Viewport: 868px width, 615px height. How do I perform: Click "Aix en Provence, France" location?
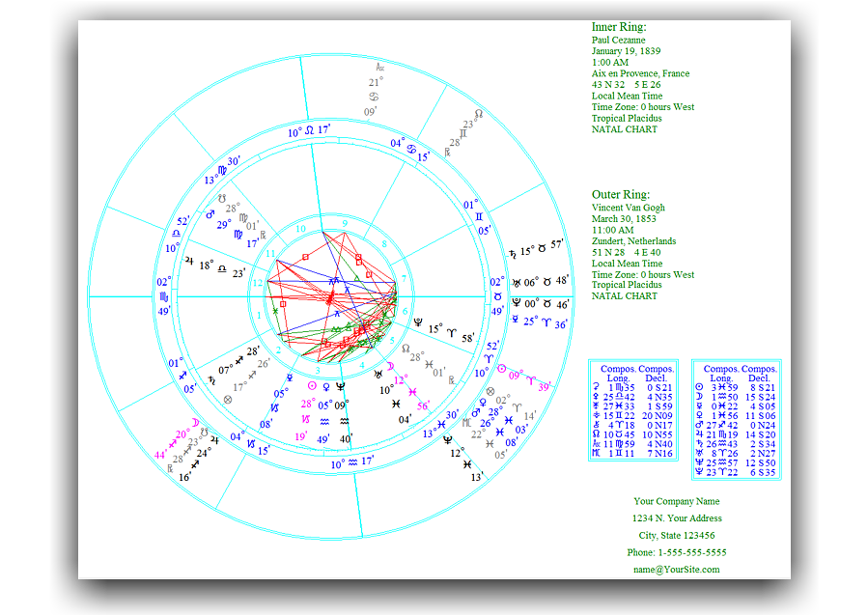click(x=640, y=73)
